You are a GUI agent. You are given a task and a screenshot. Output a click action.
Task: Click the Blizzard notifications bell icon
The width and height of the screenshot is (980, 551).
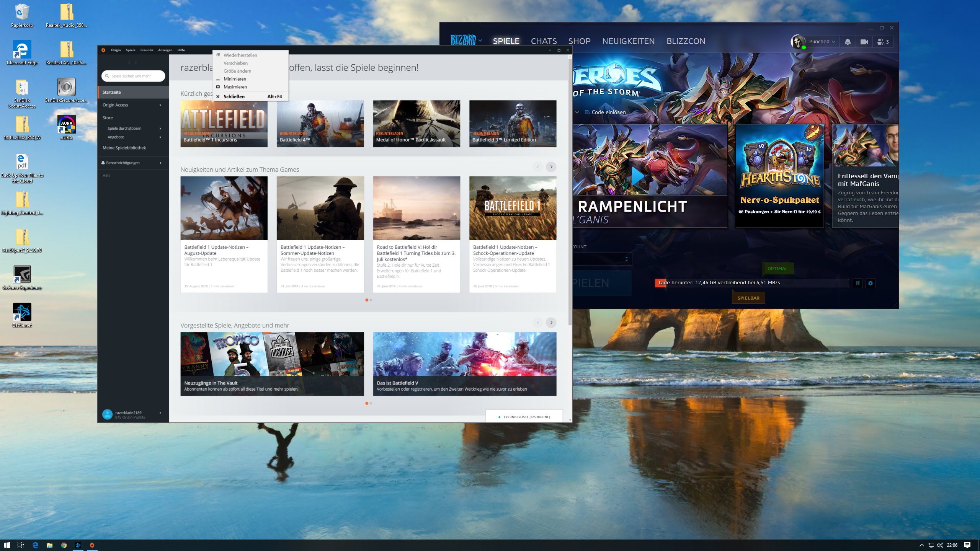click(848, 42)
